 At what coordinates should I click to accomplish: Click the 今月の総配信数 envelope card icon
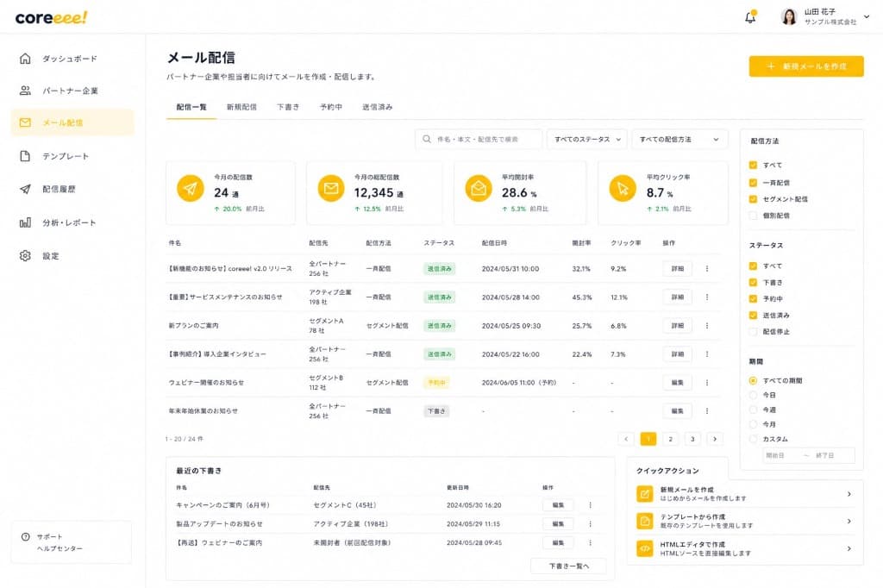tap(331, 189)
